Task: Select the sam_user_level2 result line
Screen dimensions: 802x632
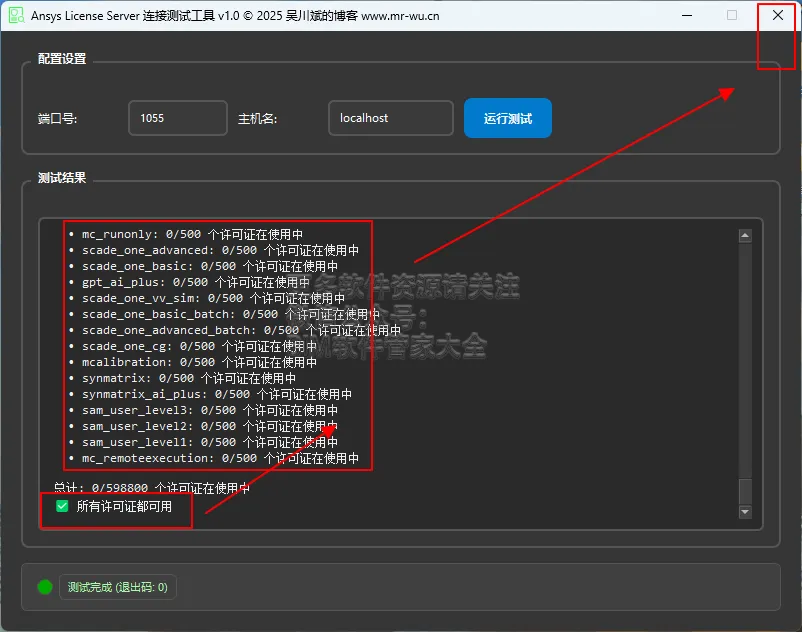Action: [x=204, y=426]
